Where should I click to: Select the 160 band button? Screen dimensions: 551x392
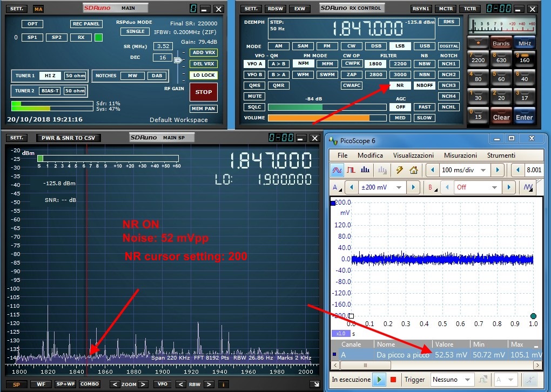pos(525,58)
